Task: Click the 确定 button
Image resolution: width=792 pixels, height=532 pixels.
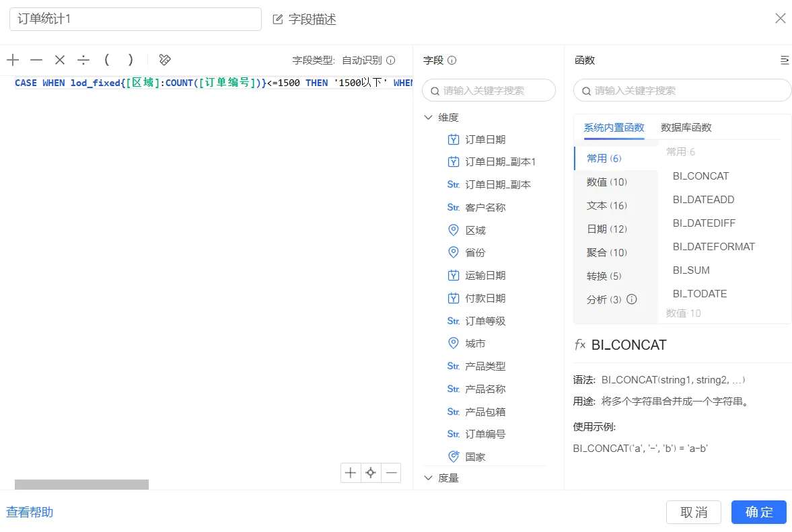Action: coord(758,512)
